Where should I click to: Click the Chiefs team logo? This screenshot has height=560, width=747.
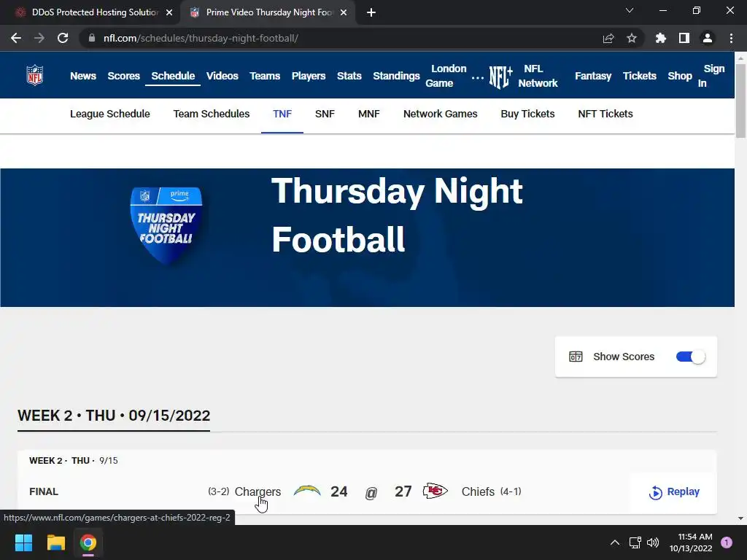click(435, 491)
